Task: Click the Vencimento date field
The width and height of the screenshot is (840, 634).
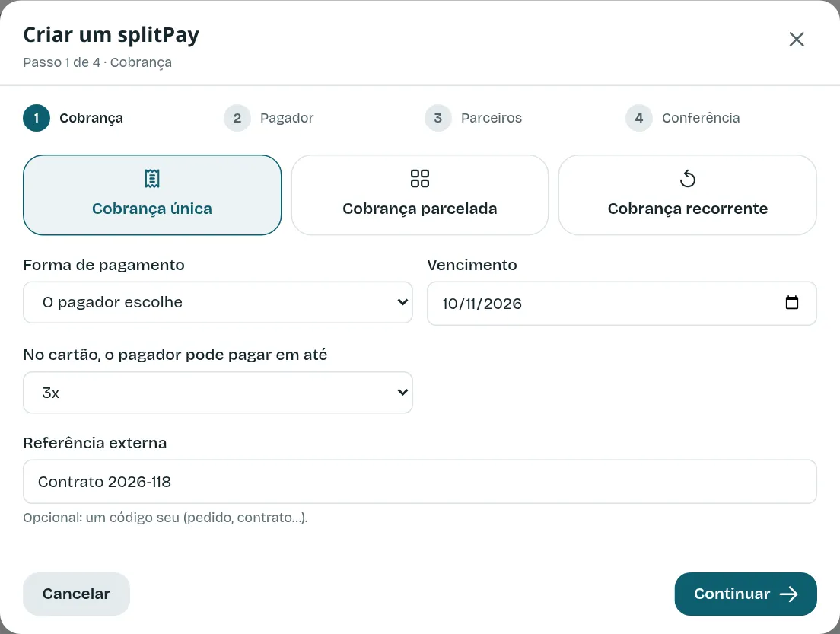Action: [x=622, y=304]
